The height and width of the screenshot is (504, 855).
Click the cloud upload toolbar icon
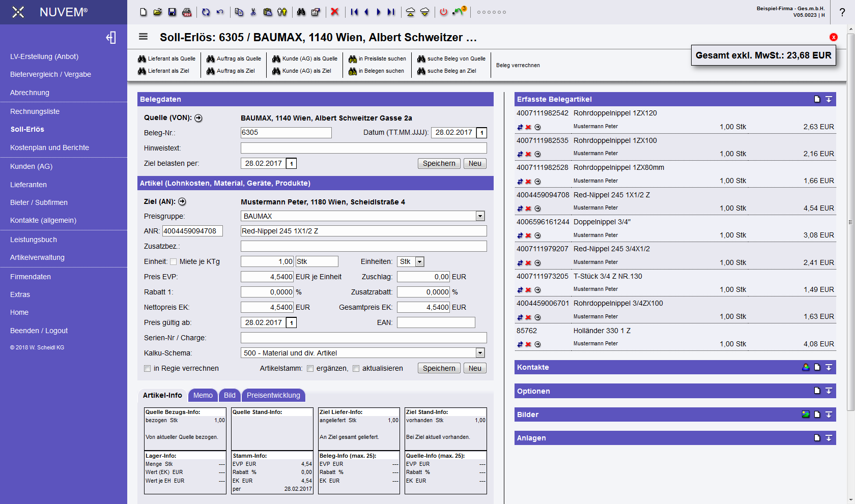(410, 12)
